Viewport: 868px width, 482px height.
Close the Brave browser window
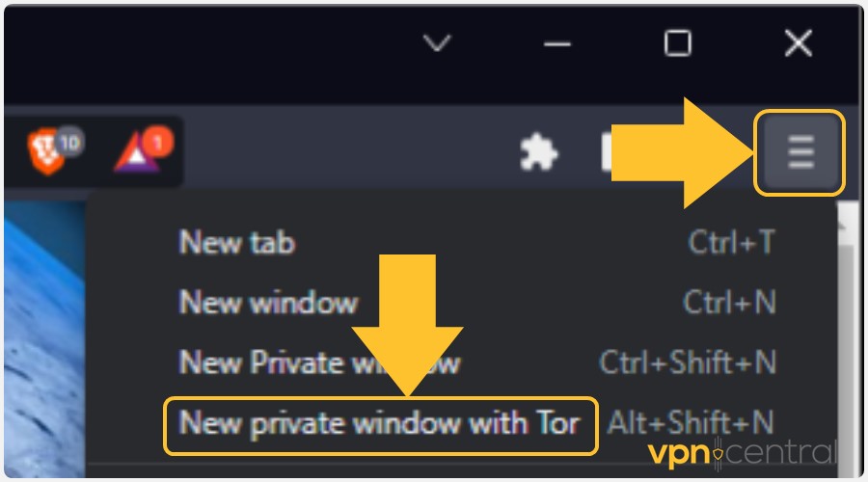pos(799,43)
